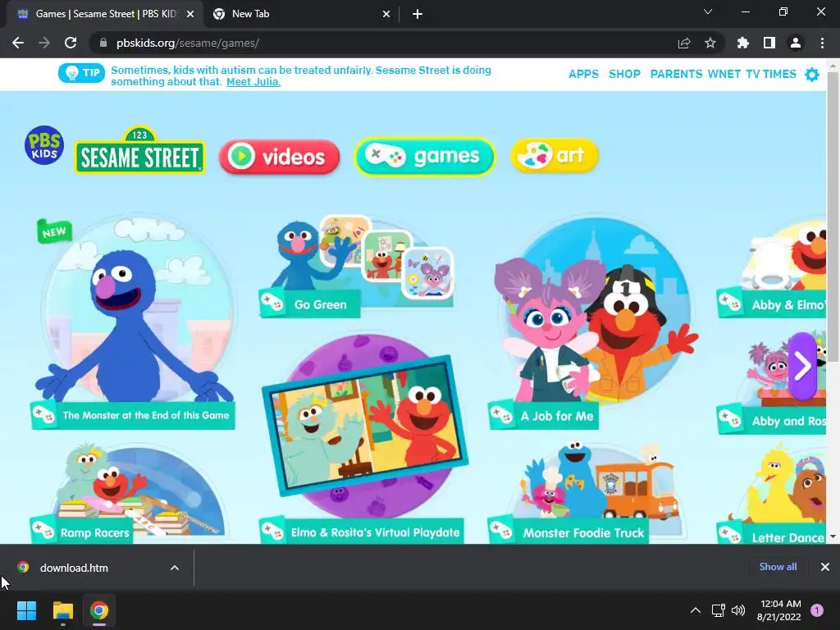Screen dimensions: 840x630
Task: Bookmark this page with the star icon
Action: [710, 43]
